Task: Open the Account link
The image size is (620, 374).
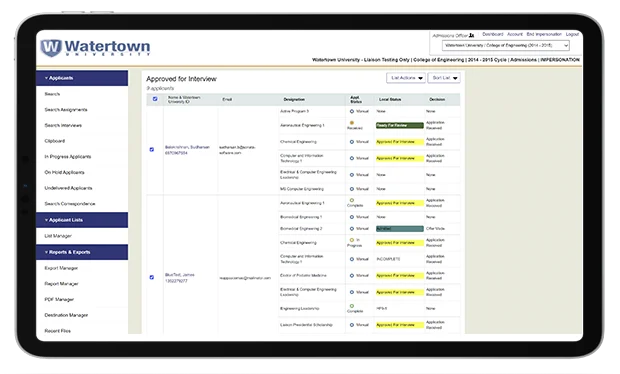Action: point(515,34)
